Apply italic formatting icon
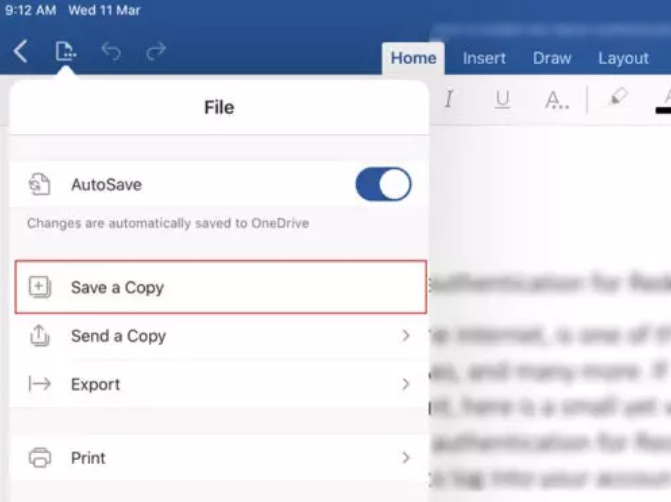The width and height of the screenshot is (671, 502). (448, 99)
